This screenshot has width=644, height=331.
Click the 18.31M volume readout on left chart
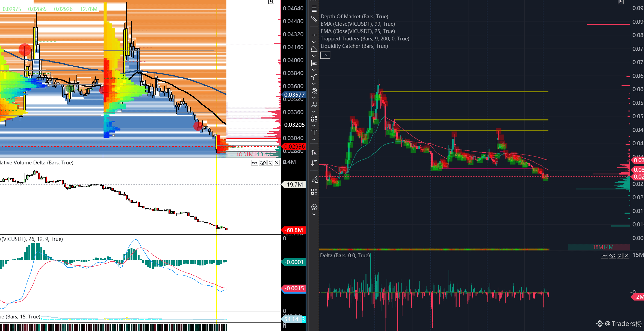coord(244,154)
